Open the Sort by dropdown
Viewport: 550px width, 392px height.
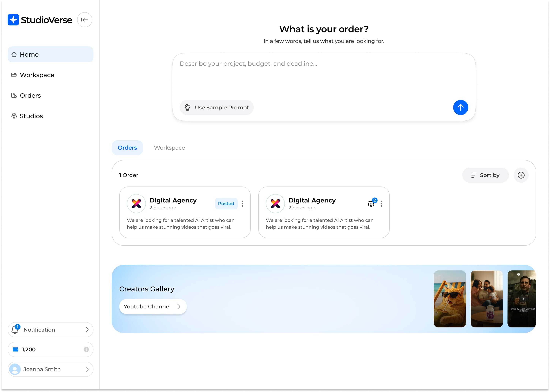[485, 175]
